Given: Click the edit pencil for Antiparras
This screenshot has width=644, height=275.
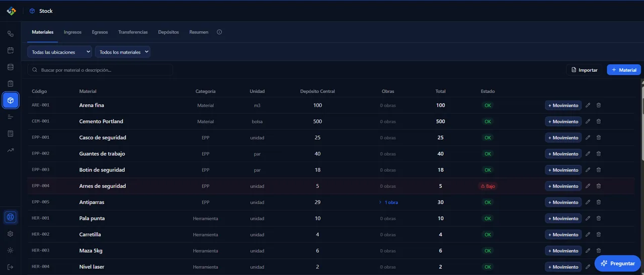Looking at the screenshot, I should [x=588, y=202].
